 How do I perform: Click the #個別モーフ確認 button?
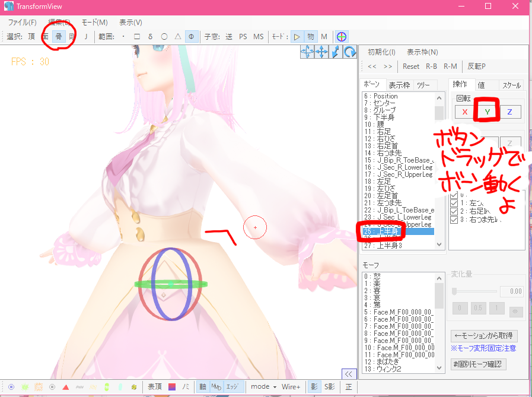point(479,364)
